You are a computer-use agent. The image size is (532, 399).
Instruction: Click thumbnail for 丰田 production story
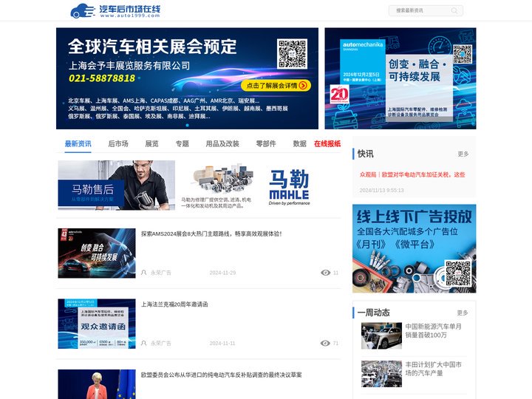(381, 374)
